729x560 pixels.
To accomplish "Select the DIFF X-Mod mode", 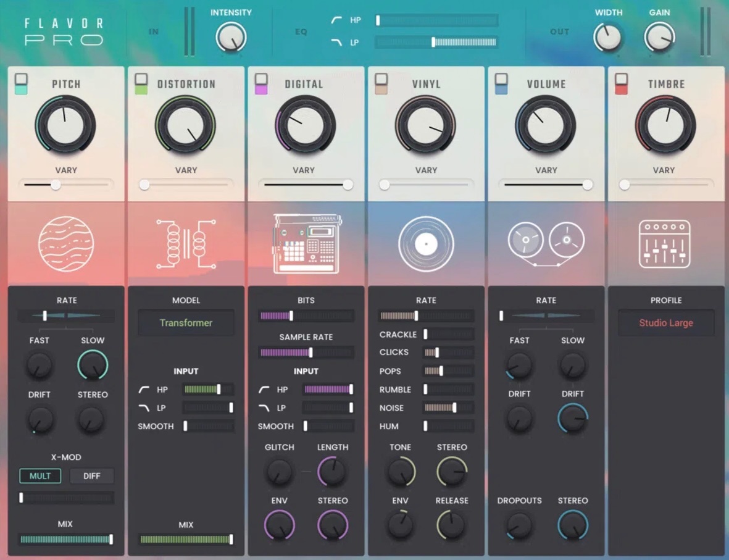I will coord(91,476).
